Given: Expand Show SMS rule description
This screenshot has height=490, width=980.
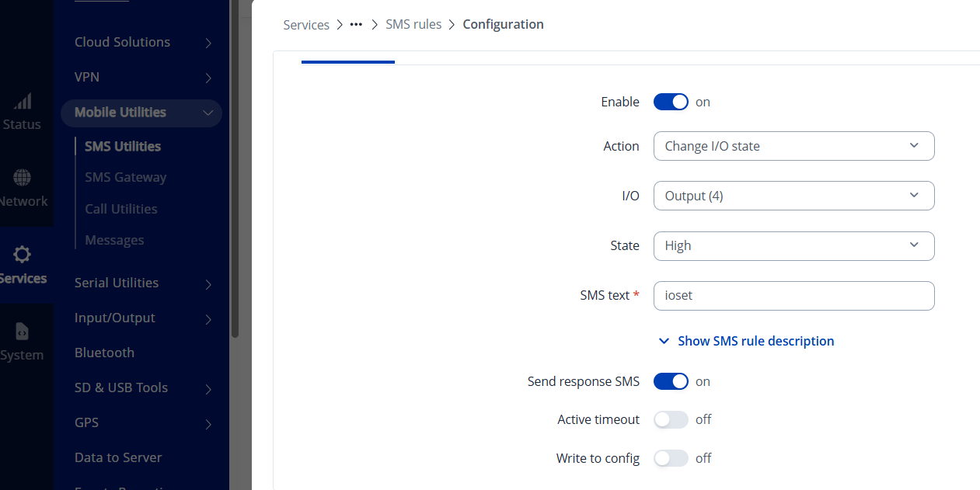Looking at the screenshot, I should (747, 341).
